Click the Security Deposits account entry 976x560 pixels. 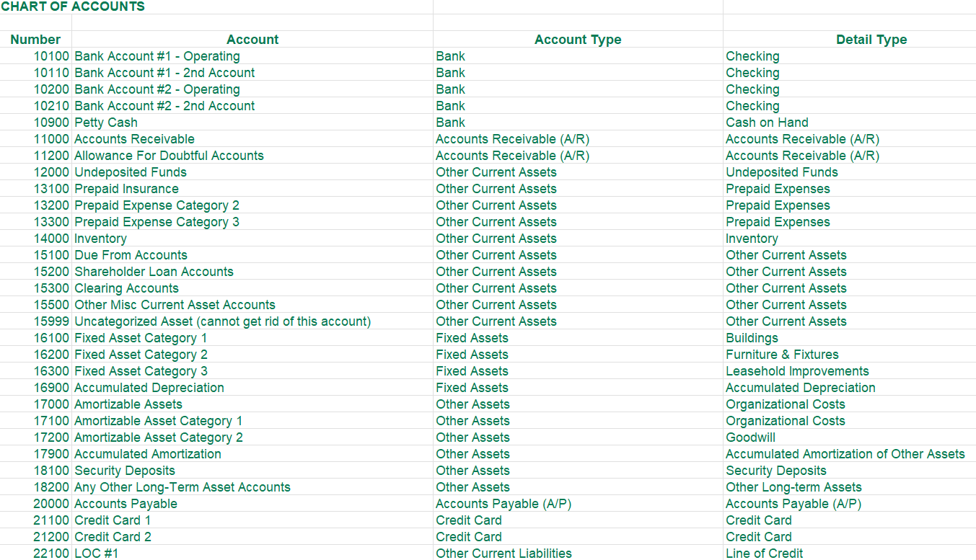123,471
